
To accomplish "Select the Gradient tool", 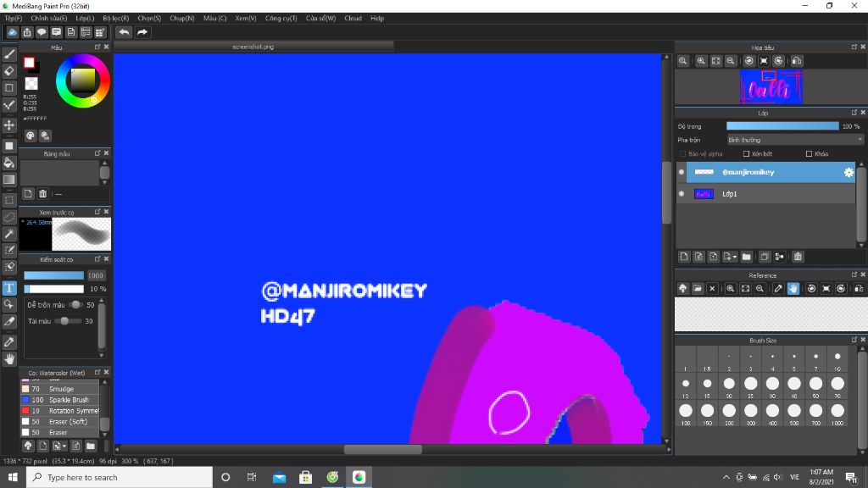I will [9, 180].
